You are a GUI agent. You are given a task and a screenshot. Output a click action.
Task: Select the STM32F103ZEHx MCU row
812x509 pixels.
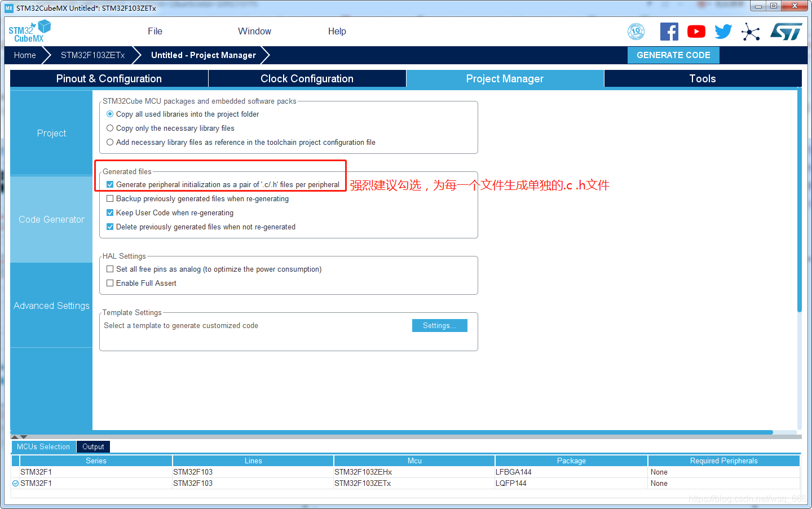click(405, 472)
